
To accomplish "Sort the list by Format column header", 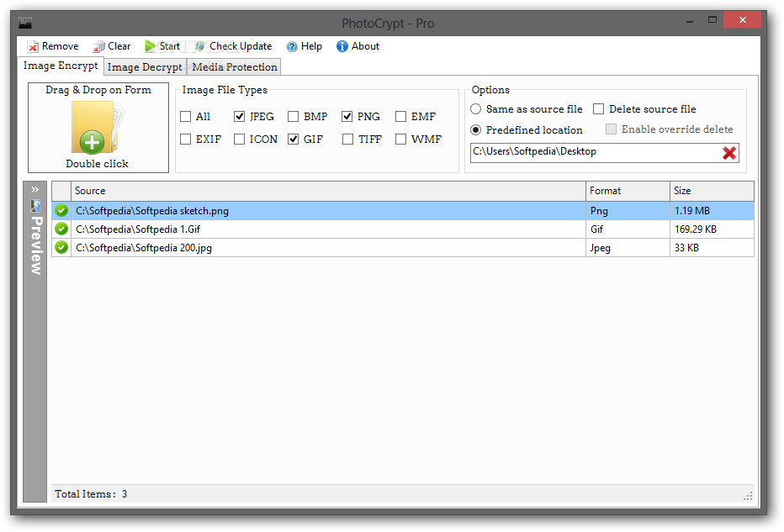I will pos(628,191).
